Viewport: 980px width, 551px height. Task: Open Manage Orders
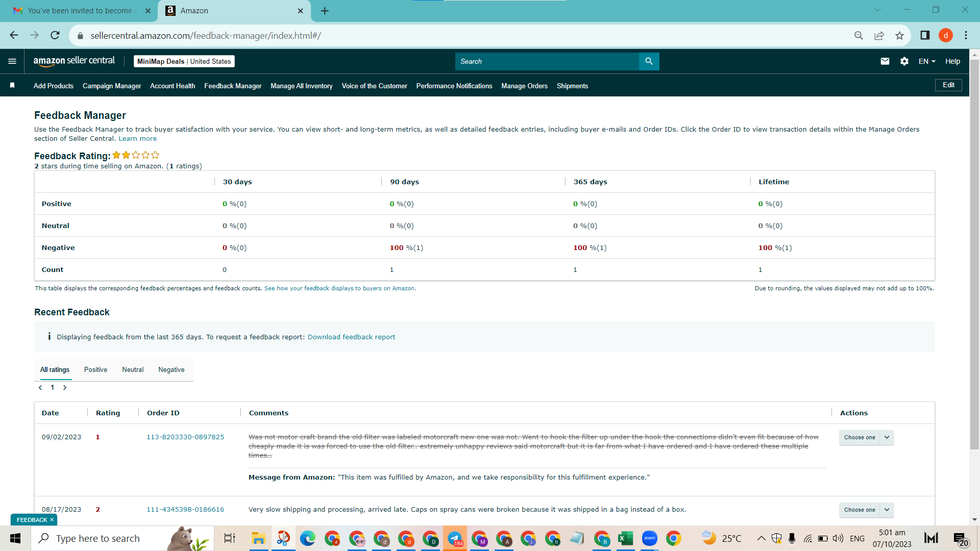point(524,86)
